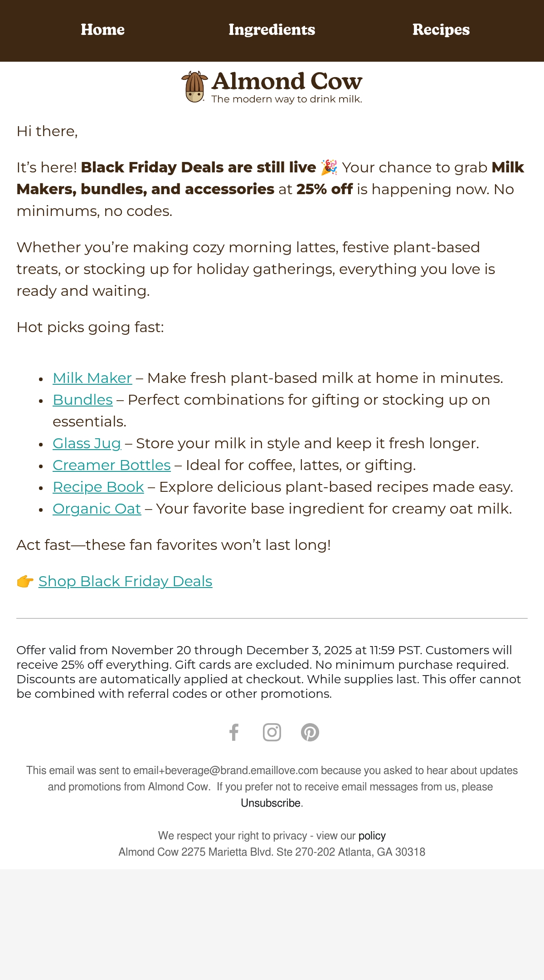Open the Facebook social icon

(x=234, y=732)
